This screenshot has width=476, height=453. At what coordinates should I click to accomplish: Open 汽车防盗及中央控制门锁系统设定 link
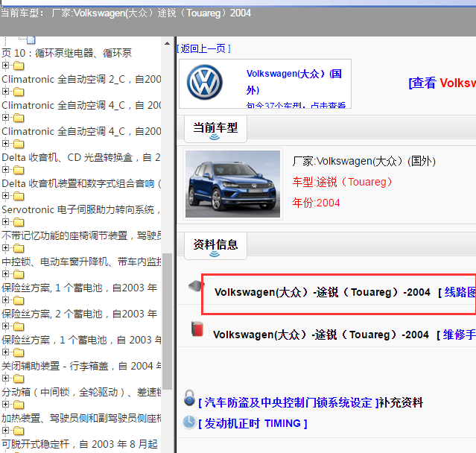pos(288,403)
